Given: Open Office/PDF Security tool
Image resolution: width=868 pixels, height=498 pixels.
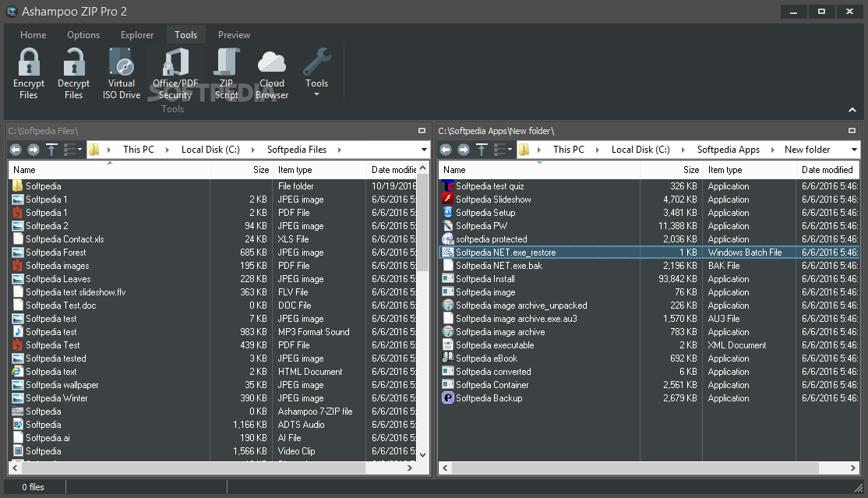Looking at the screenshot, I should (175, 74).
